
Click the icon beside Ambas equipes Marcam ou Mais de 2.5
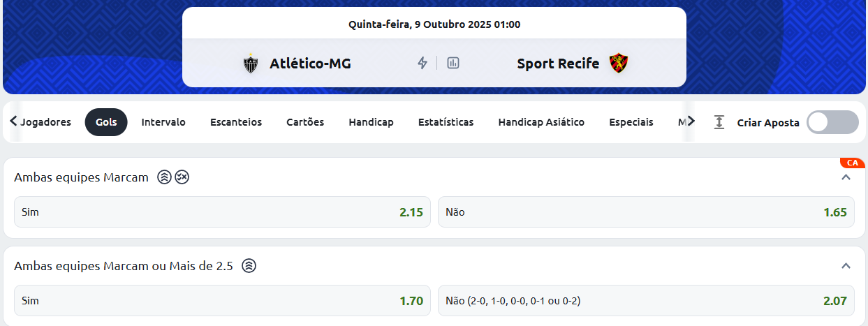[249, 266]
